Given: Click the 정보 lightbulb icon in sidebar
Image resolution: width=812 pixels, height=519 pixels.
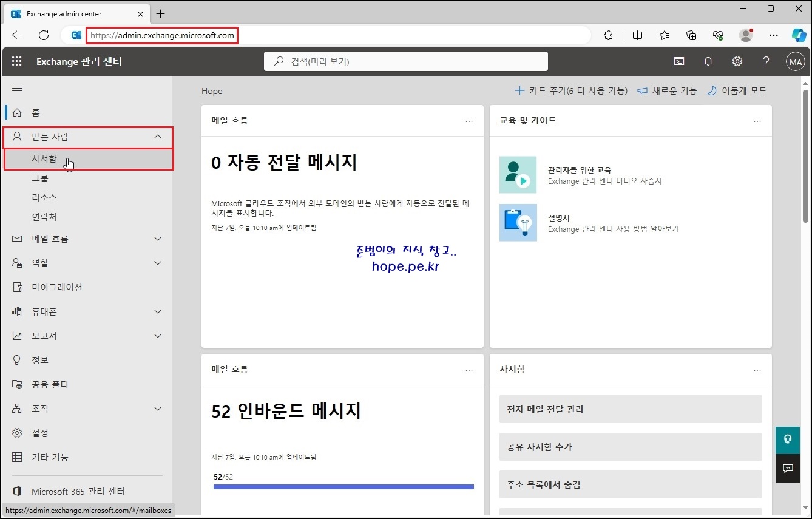Looking at the screenshot, I should [x=17, y=361].
